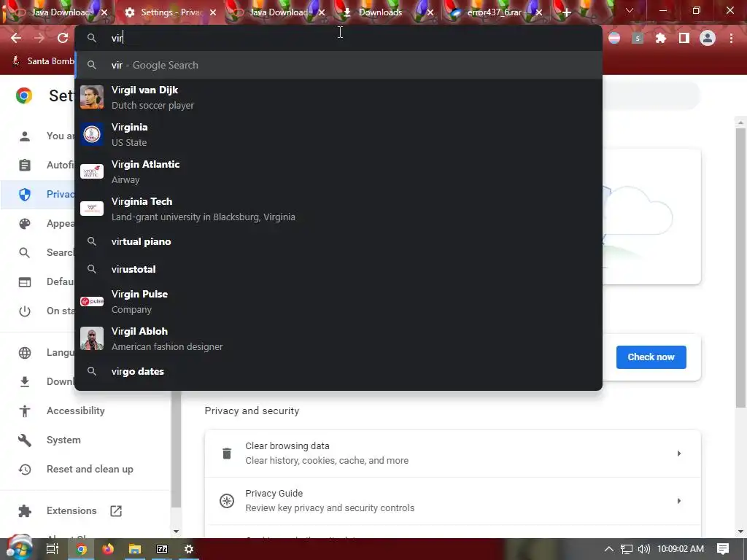The image size is (747, 560).
Task: Click the Santa Bomb bookmark
Action: [43, 61]
